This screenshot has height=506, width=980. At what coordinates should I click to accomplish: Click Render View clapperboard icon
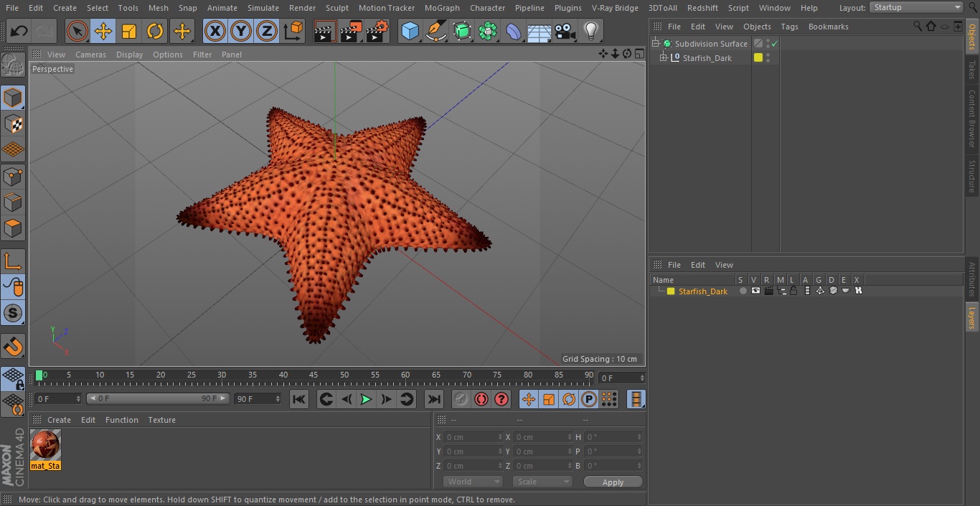click(325, 31)
